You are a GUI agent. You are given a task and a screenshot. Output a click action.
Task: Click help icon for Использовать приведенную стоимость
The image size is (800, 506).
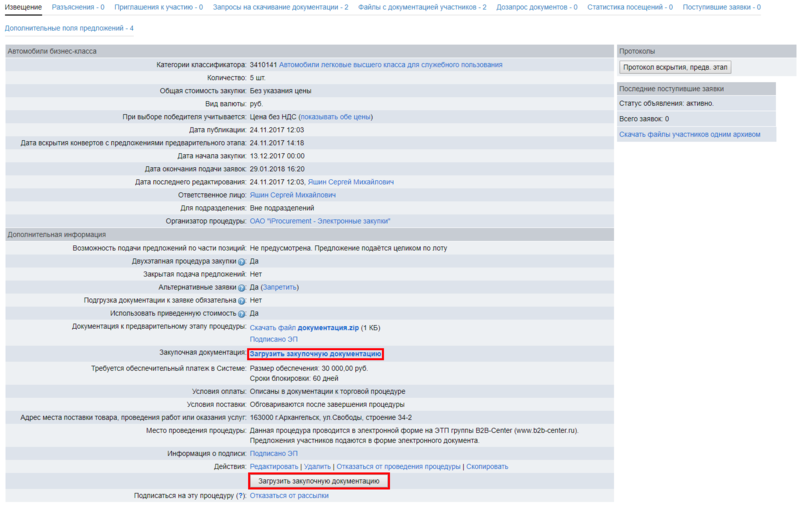click(x=242, y=313)
